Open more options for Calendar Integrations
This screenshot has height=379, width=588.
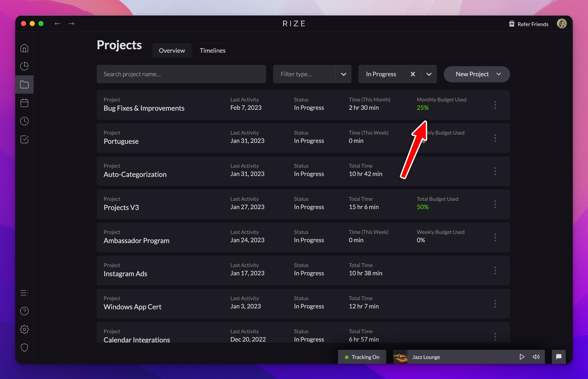(x=495, y=337)
